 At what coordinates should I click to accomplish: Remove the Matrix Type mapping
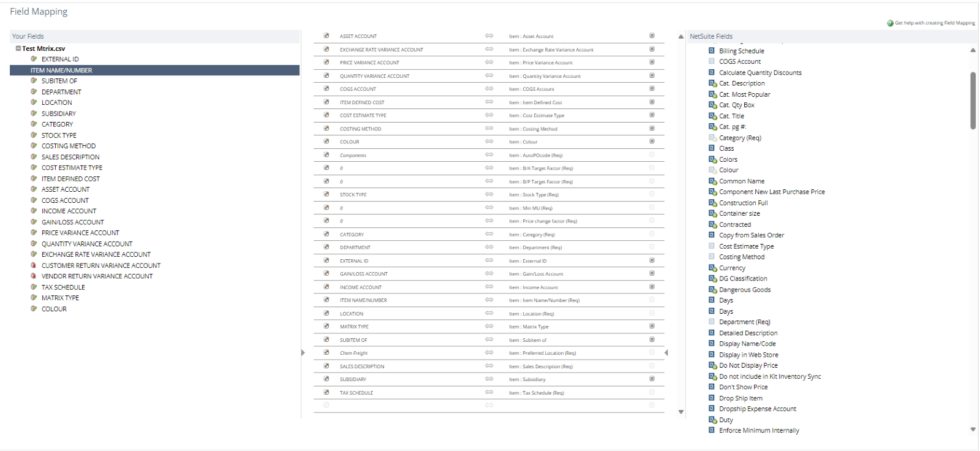coord(652,327)
